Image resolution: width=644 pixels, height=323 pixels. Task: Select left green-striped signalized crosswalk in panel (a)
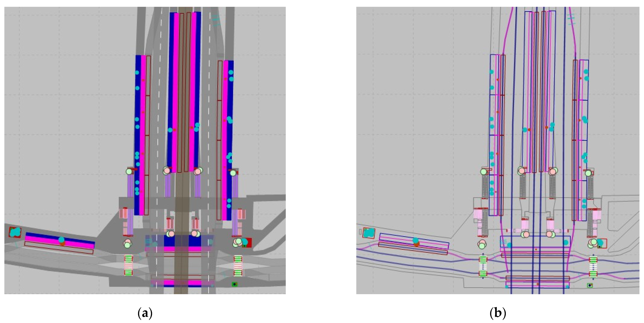pyautogui.click(x=128, y=265)
